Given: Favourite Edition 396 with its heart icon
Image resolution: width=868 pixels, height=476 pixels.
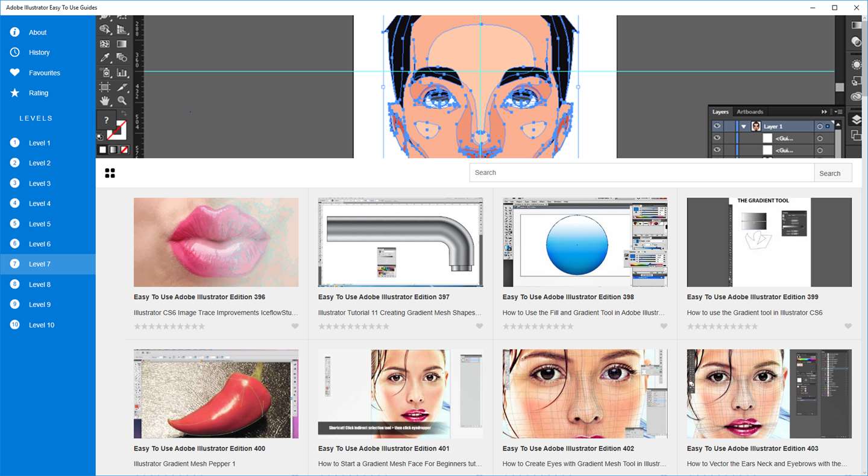Looking at the screenshot, I should [x=295, y=326].
